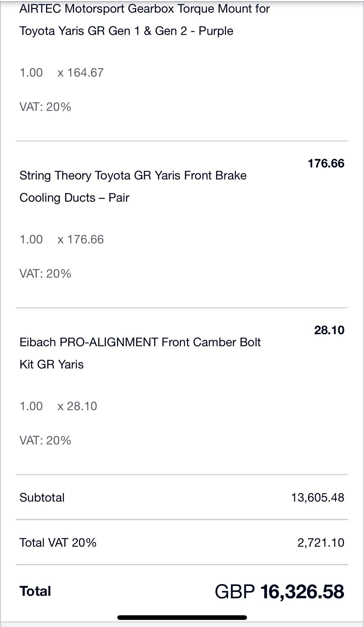Select the bold 28.10 line amount
Viewport: 364px width, 627px height.
click(x=329, y=330)
